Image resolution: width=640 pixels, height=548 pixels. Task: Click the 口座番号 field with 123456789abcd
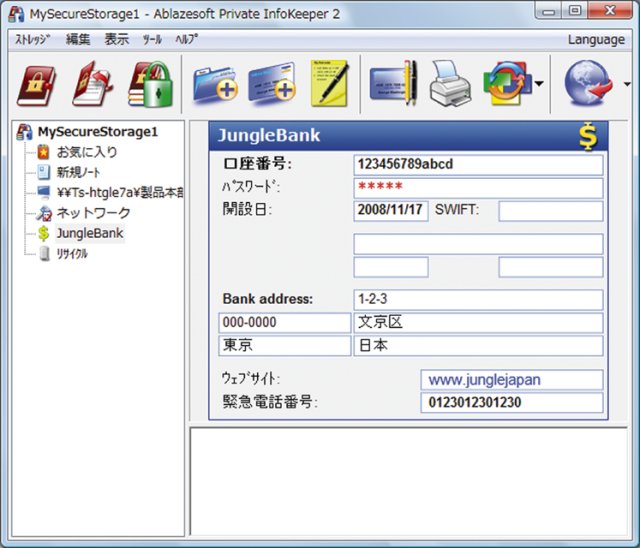[478, 164]
